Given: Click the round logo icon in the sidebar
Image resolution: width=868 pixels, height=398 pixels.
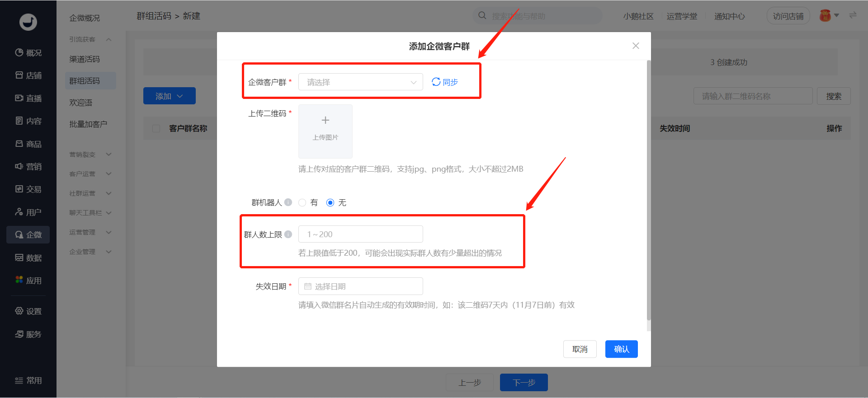Looking at the screenshot, I should click(28, 22).
